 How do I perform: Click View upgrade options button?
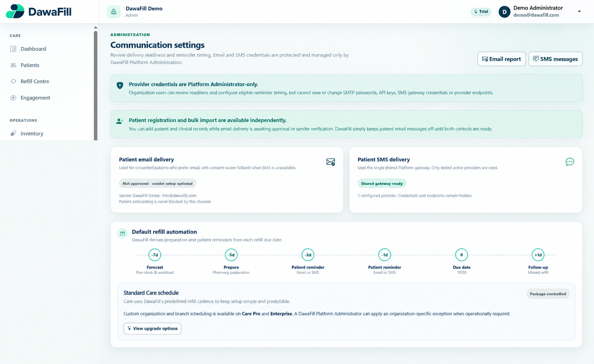152,328
